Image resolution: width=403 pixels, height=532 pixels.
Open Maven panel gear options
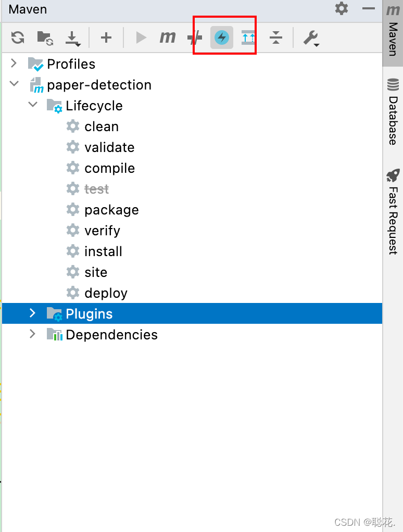pyautogui.click(x=341, y=8)
